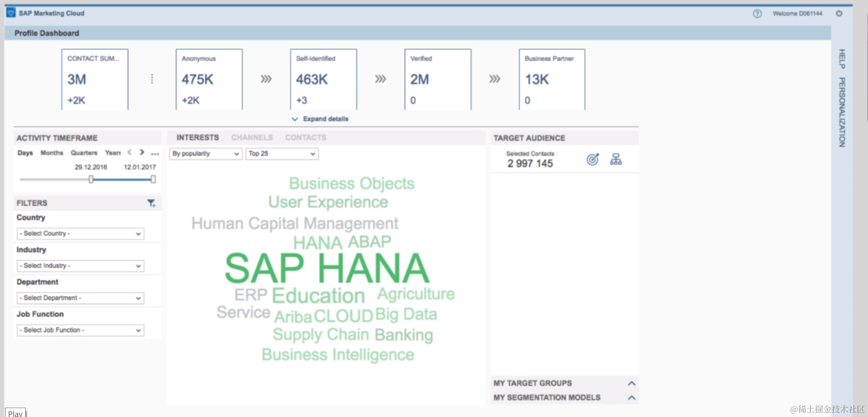The image size is (868, 417).
Task: Open the Select Industry dropdown
Action: coord(80,266)
